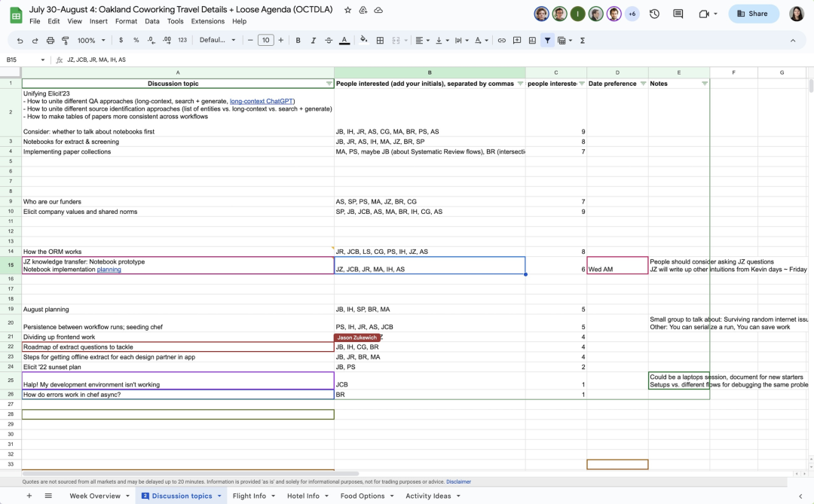This screenshot has height=504, width=814.
Task: Open the text wrapping dropdown
Action: 461,41
